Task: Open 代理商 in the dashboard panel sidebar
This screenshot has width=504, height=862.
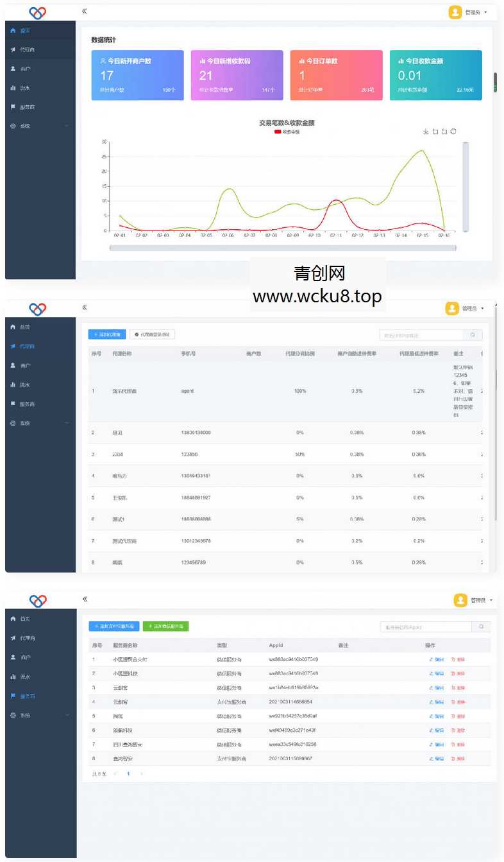Action: (x=40, y=49)
